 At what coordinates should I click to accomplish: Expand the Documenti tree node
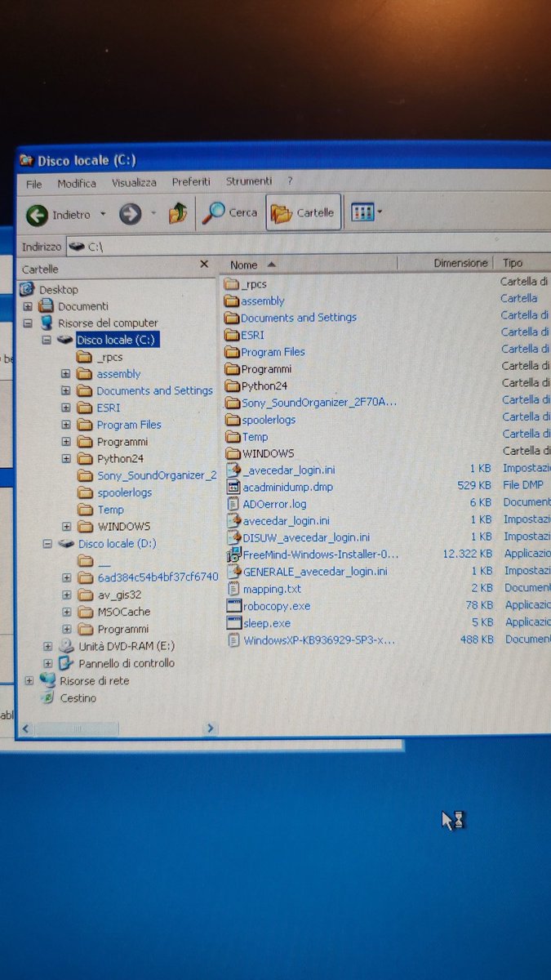tap(28, 306)
